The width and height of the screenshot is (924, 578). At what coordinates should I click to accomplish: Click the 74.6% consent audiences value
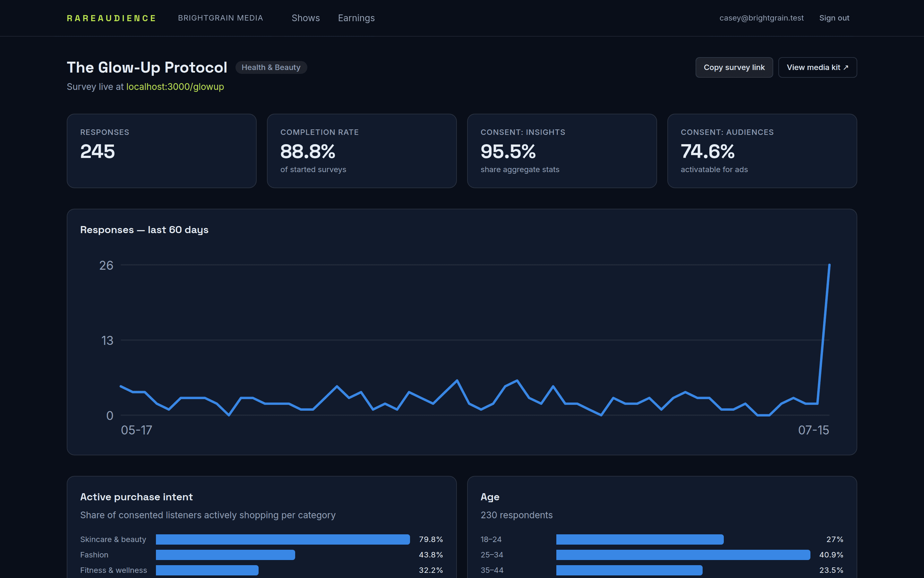(707, 151)
